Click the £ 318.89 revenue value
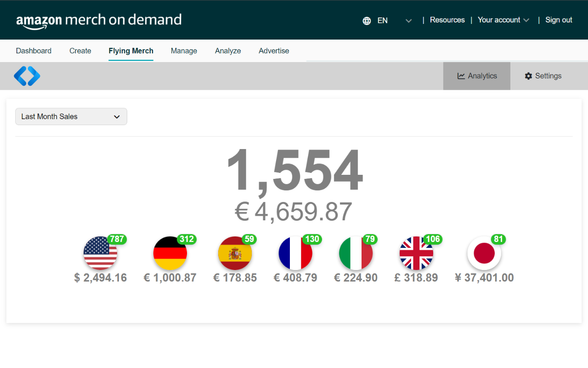Viewport: 588px width, 368px height. click(x=416, y=278)
